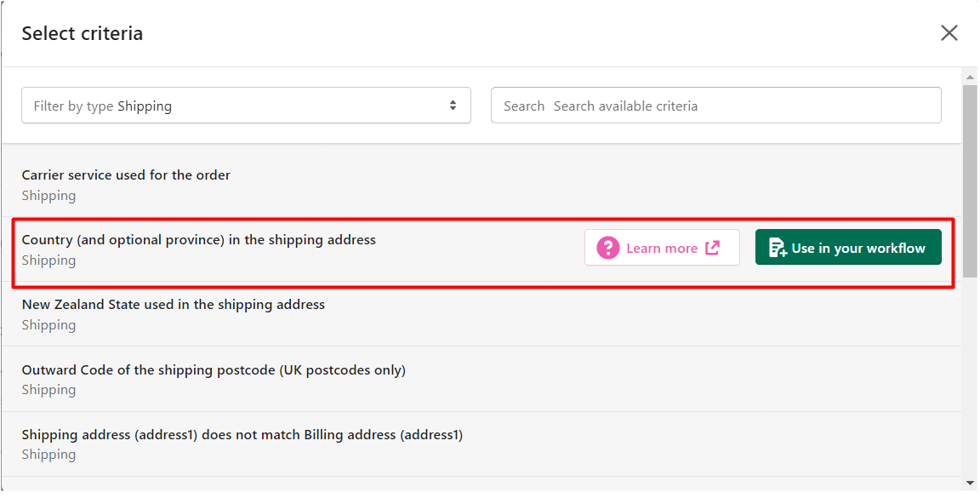Select Carrier service used for the order
The image size is (980, 498).
481,186
